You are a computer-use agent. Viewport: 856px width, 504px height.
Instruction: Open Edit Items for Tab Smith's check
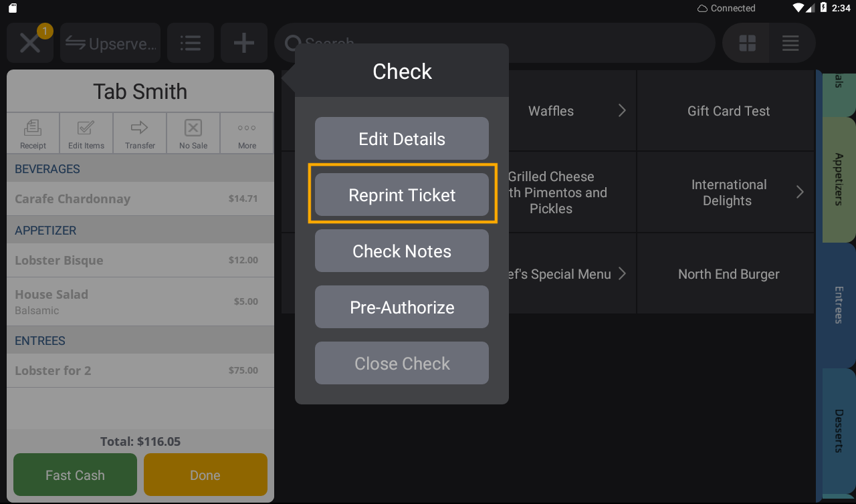tap(86, 132)
